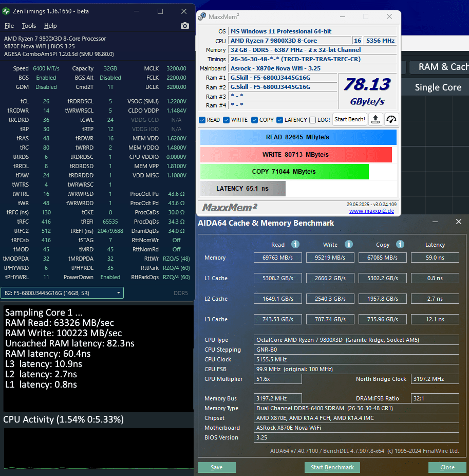Click the PowerDown Enabled value
Viewport: 469px width, 476px height.
coord(110,277)
